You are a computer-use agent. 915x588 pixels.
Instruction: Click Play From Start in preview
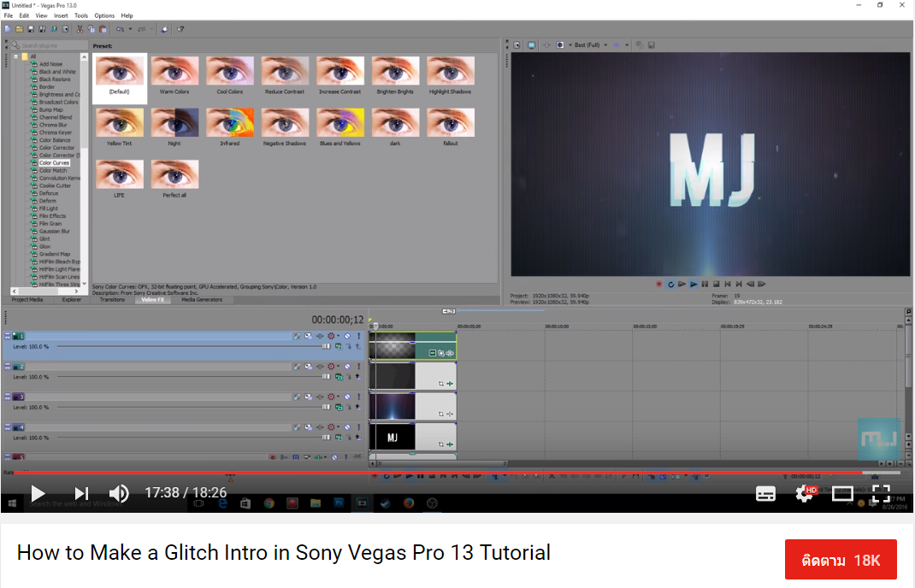pyautogui.click(x=682, y=284)
